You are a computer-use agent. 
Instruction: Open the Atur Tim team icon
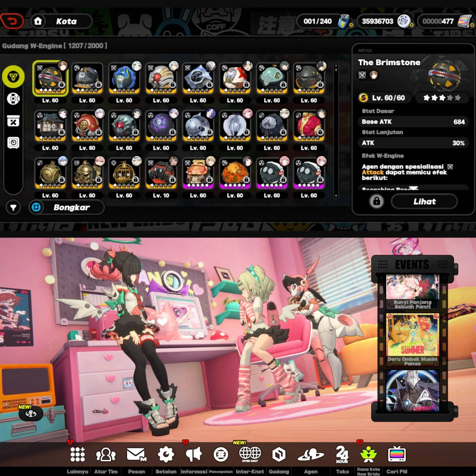click(106, 454)
